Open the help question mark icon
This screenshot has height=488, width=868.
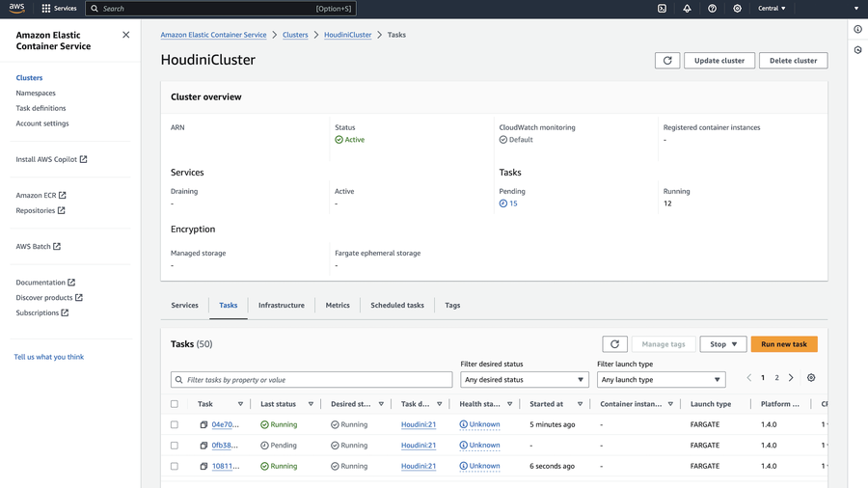[712, 9]
